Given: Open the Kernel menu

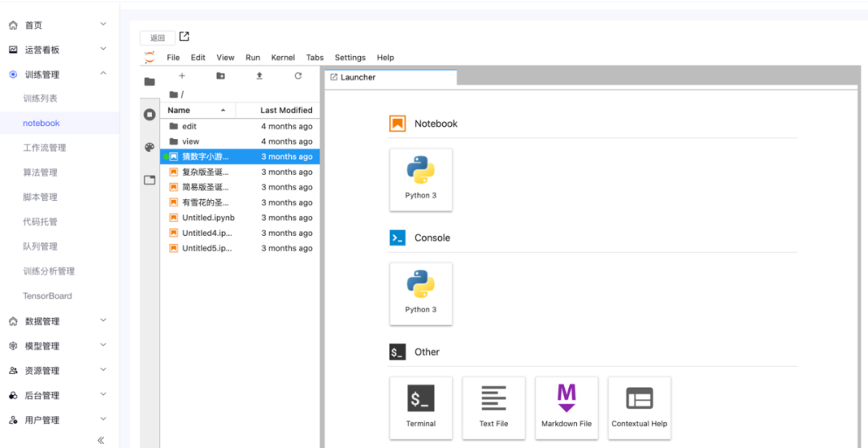Looking at the screenshot, I should (x=283, y=58).
